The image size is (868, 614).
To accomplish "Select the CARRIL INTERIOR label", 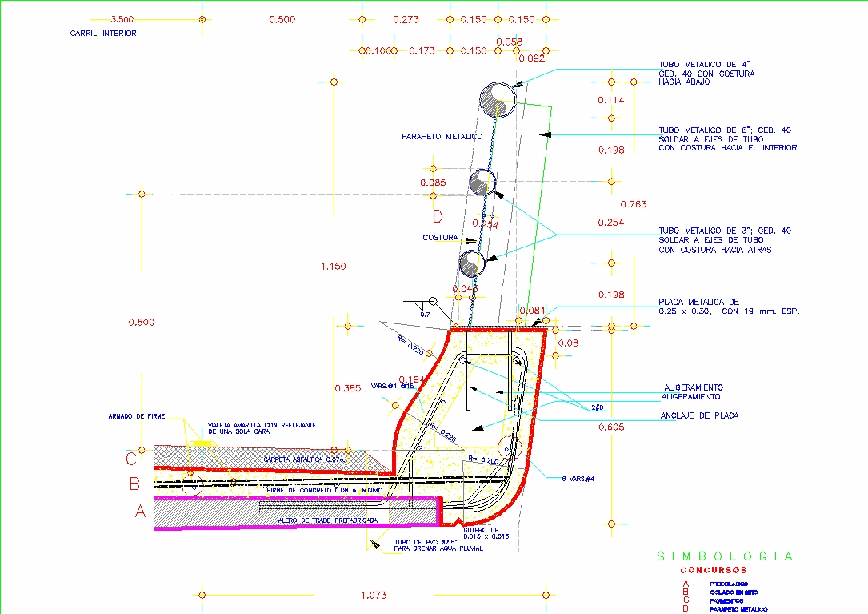I will pyautogui.click(x=103, y=34).
